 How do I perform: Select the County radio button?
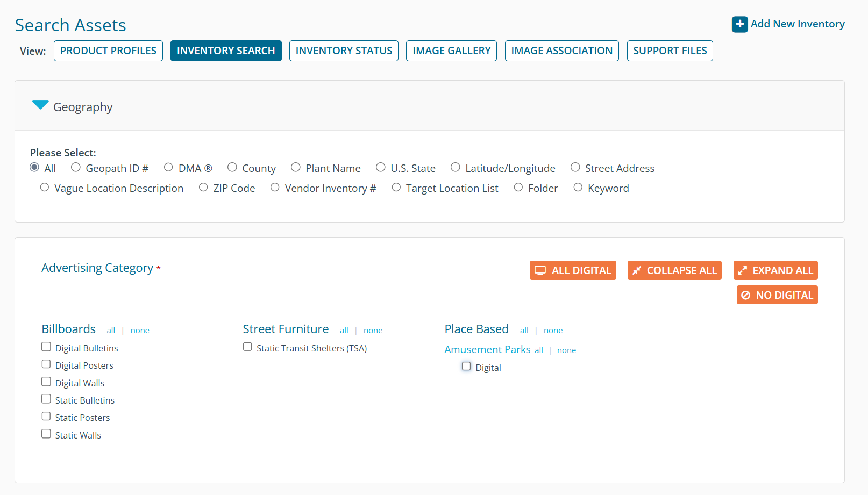point(232,168)
